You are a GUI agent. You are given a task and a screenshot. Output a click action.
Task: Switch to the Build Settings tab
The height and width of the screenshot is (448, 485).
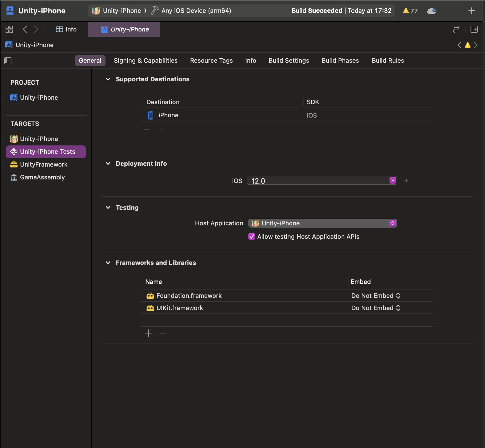tap(289, 60)
